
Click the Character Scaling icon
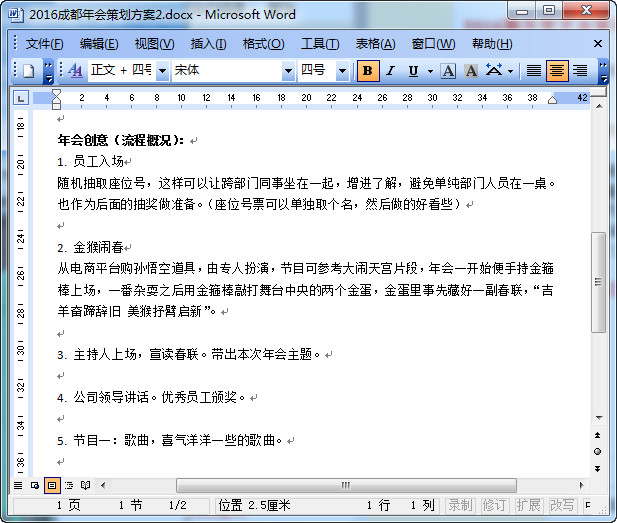494,70
